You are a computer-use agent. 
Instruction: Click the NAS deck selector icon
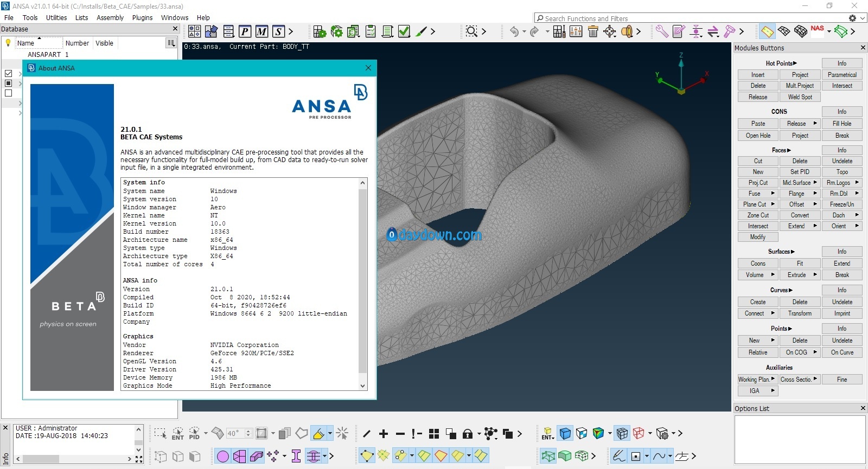tap(817, 29)
